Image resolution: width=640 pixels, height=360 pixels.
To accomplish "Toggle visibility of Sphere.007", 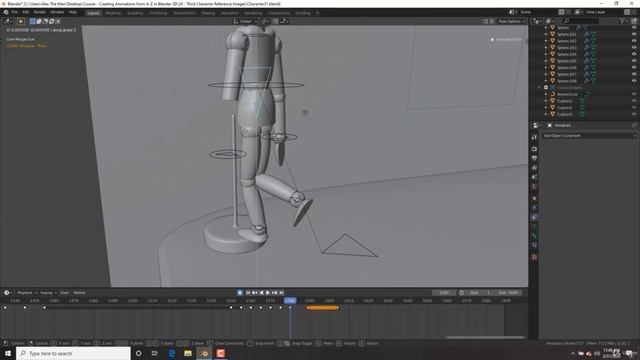I will tap(634, 74).
